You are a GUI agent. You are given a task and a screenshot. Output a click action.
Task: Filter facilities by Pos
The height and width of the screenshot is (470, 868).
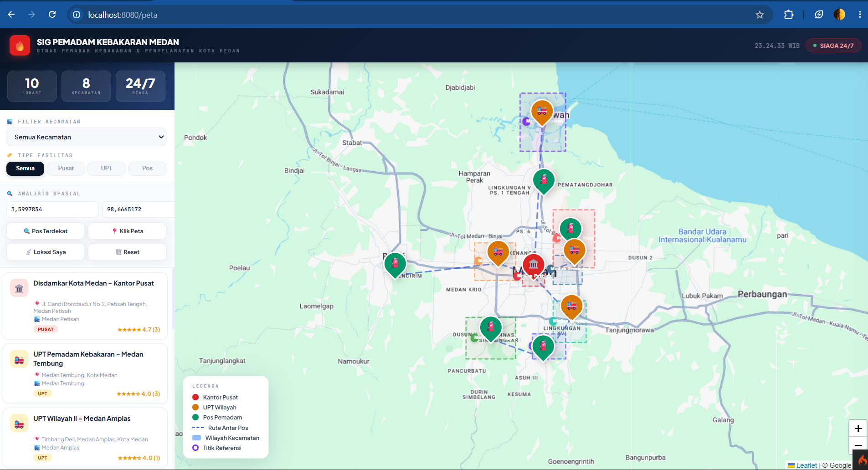tap(147, 169)
